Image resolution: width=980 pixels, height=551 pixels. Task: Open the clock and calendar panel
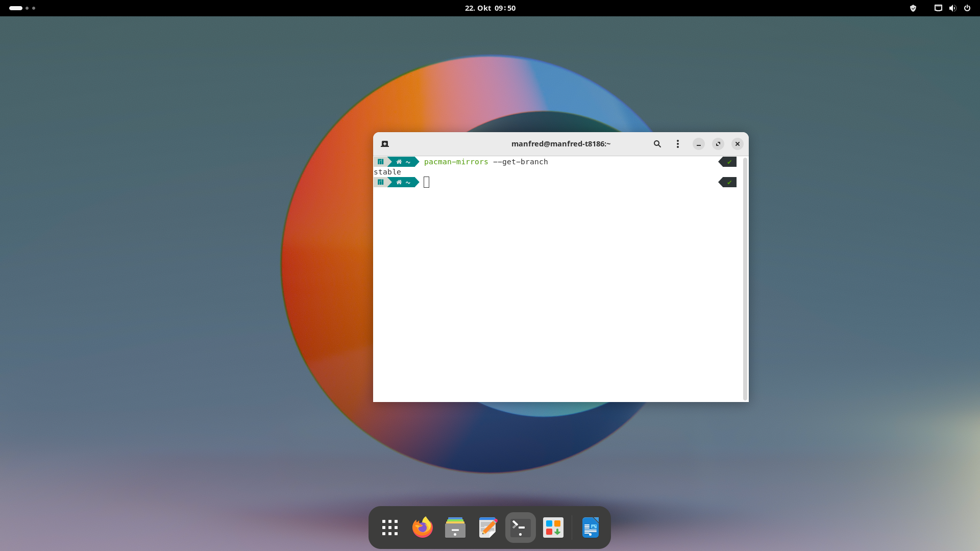click(490, 8)
